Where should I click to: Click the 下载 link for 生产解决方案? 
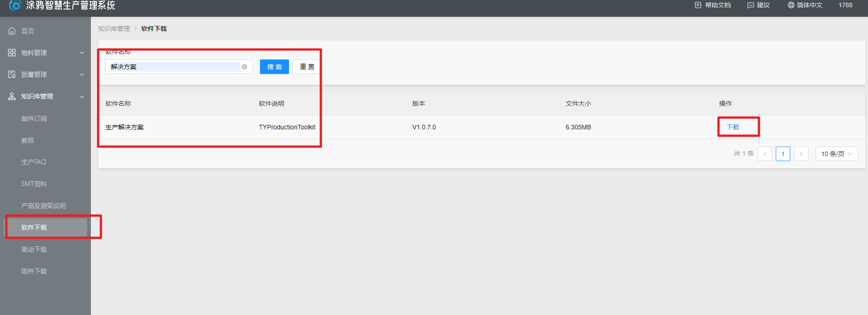(733, 127)
